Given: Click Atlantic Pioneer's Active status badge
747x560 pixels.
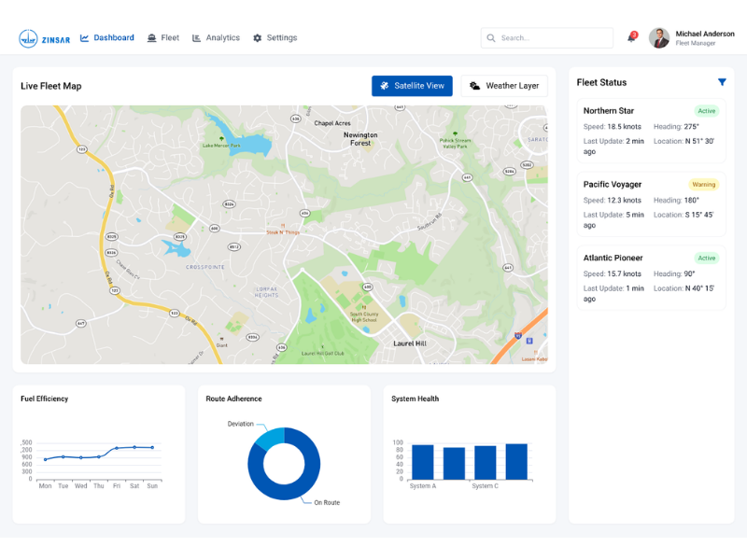Looking at the screenshot, I should [707, 259].
